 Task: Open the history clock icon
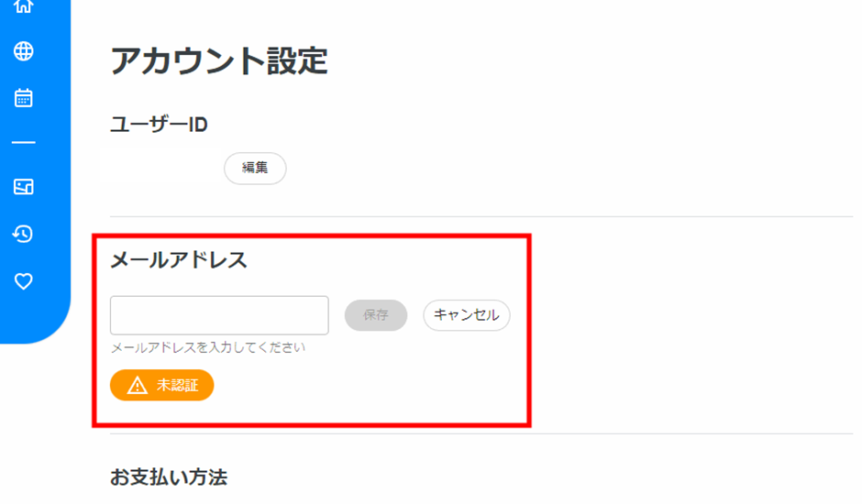[24, 235]
